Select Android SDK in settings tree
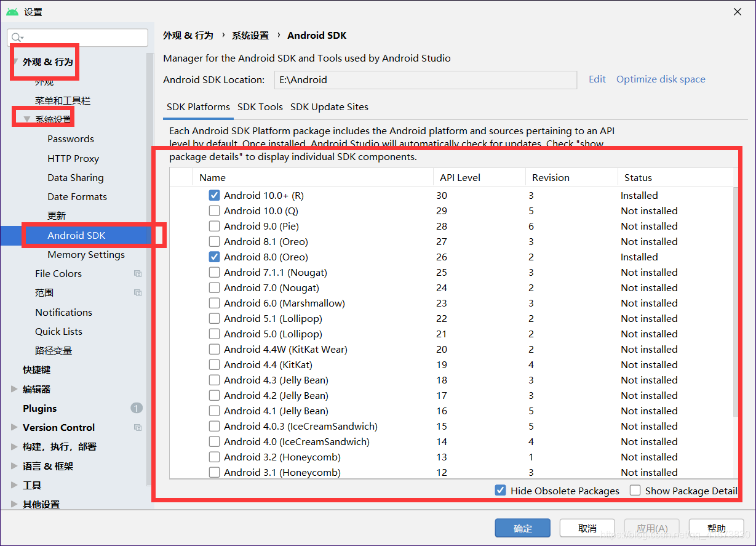 coord(76,236)
